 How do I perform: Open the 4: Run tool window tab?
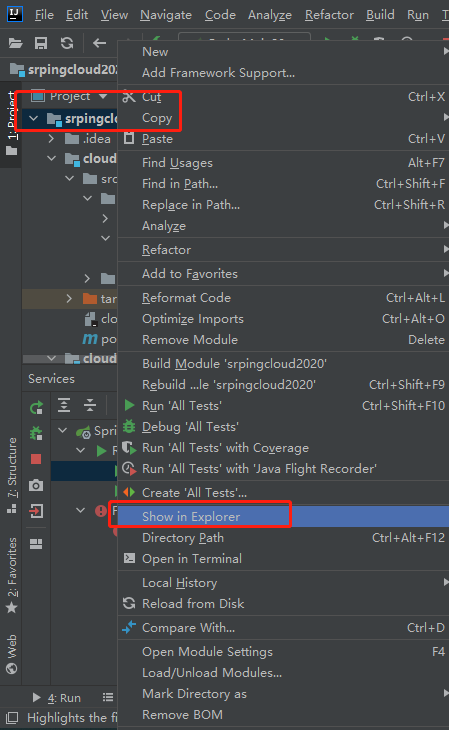pyautogui.click(x=57, y=698)
